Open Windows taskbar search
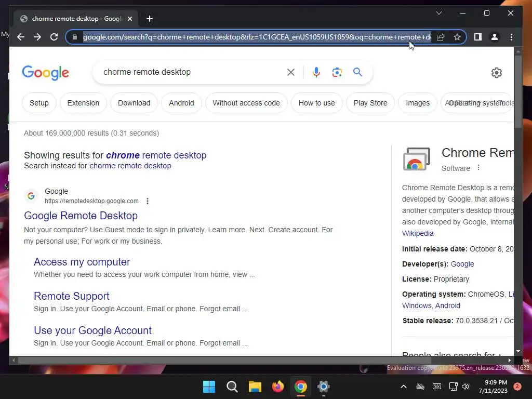Screen dimensions: 532x399 (x=232, y=387)
